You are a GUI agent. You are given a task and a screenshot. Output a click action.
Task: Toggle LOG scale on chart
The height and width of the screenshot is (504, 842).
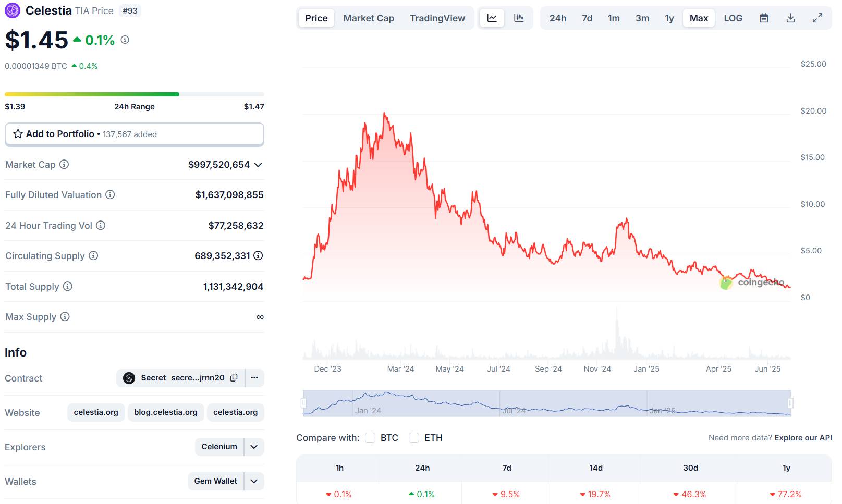pos(733,18)
